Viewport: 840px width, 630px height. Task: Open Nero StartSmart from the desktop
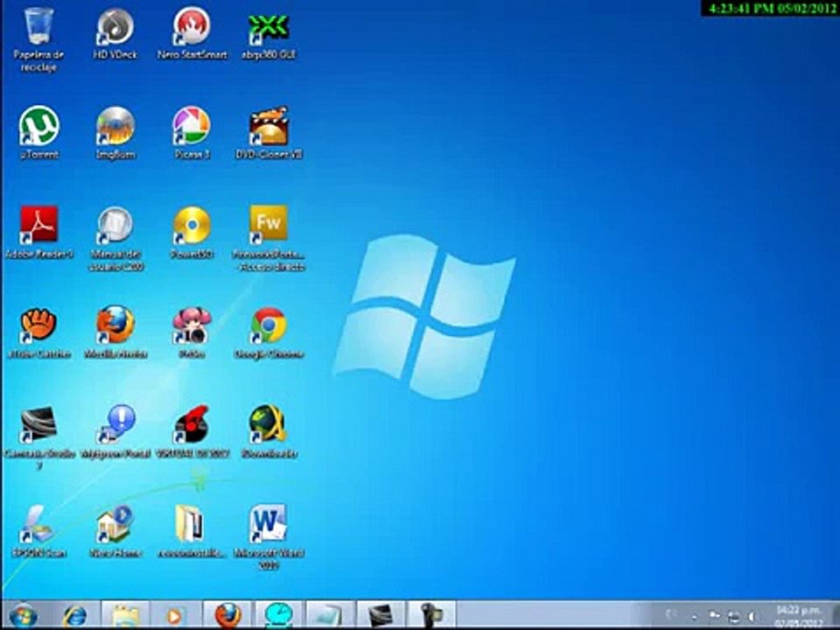[192, 33]
